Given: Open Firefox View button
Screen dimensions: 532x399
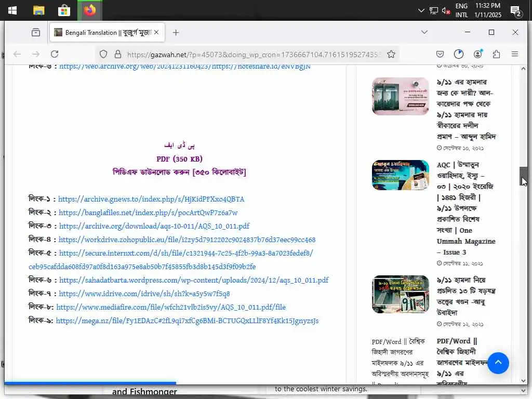Looking at the screenshot, I should (x=36, y=33).
